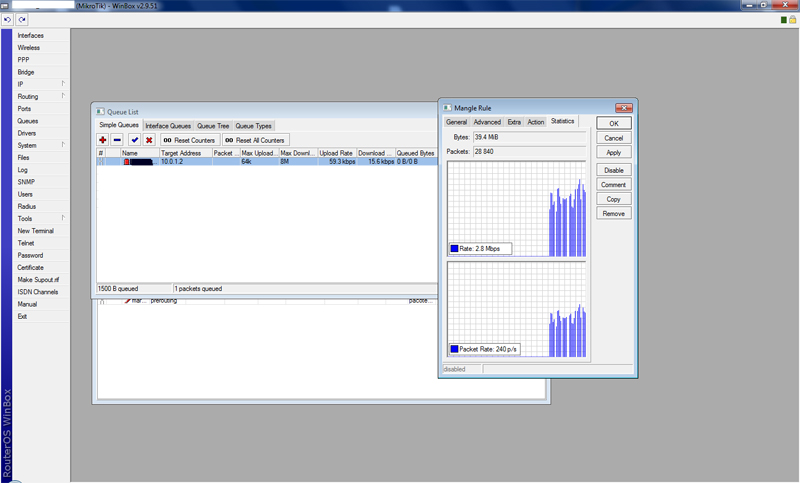Expand the System submenu
Image resolution: width=800 pixels, height=483 pixels.
pos(27,146)
